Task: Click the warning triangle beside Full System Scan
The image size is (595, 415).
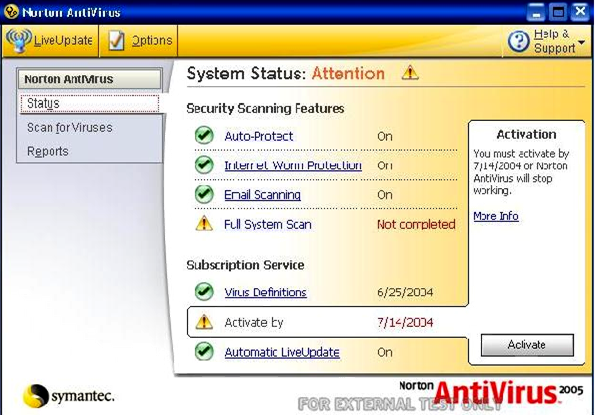Action: pyautogui.click(x=204, y=223)
